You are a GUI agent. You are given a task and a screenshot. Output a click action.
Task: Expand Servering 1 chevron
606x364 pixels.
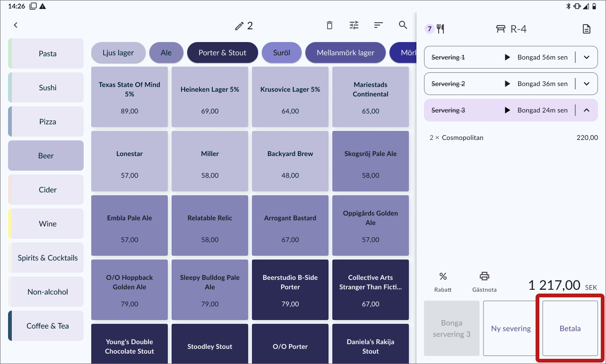[x=587, y=57]
